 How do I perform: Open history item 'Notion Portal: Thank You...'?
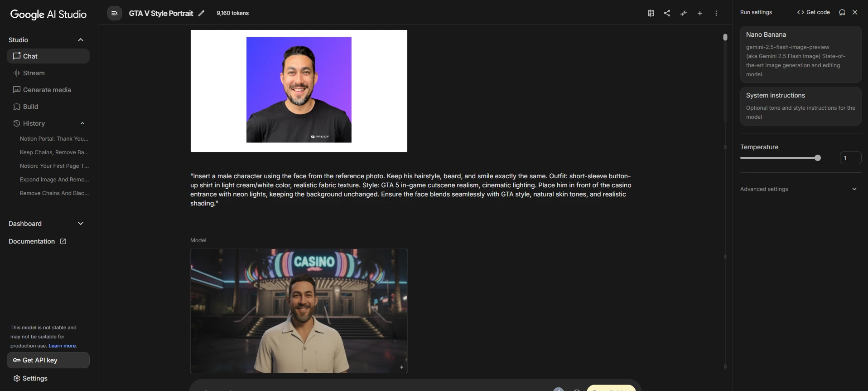tap(54, 139)
